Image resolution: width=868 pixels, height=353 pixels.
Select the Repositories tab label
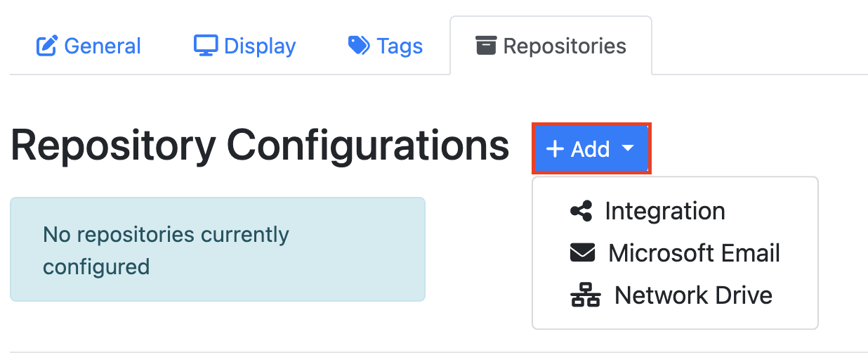pos(565,46)
